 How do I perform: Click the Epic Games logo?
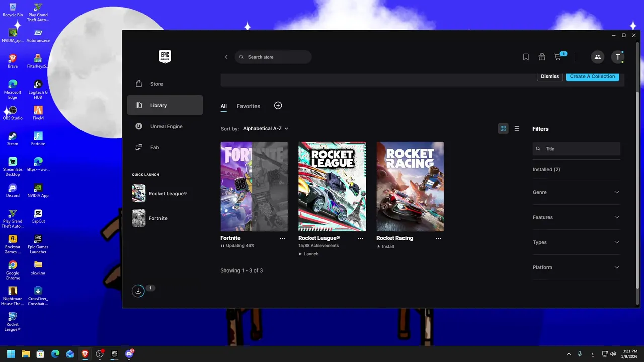click(165, 57)
